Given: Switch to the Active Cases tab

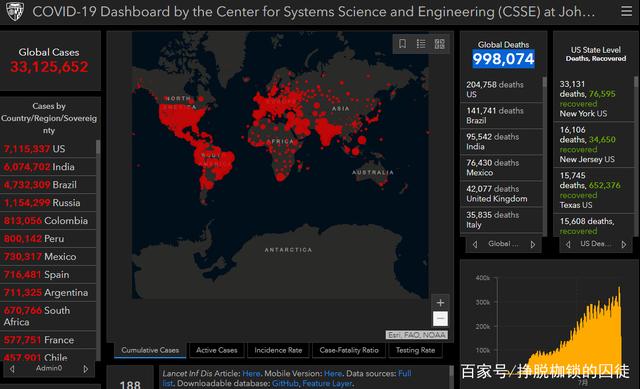Looking at the screenshot, I should click(x=216, y=350).
